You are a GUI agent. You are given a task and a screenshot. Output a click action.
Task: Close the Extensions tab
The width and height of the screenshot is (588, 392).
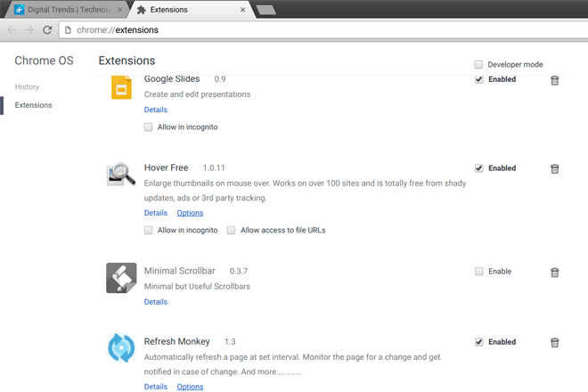pos(242,10)
